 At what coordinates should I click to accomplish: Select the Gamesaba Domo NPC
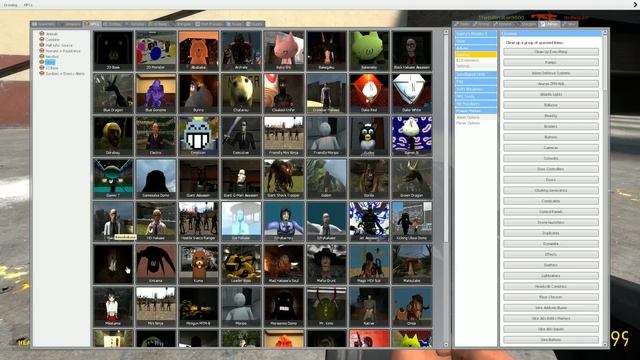156,179
